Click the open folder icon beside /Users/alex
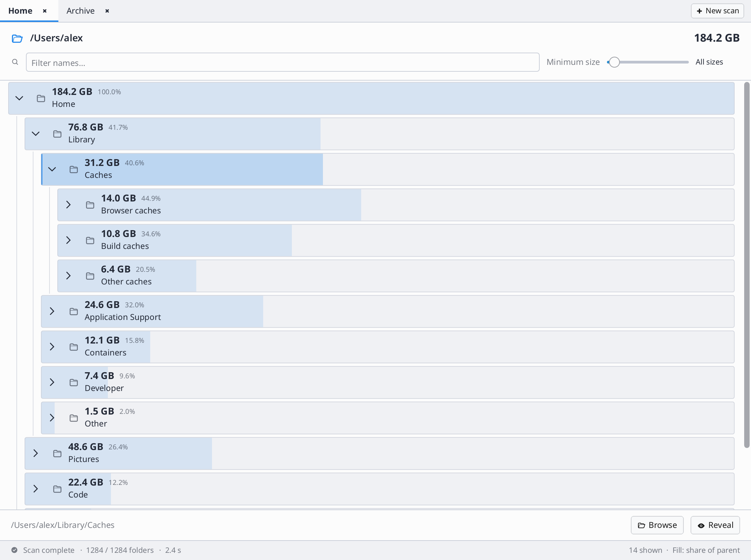 (x=17, y=39)
